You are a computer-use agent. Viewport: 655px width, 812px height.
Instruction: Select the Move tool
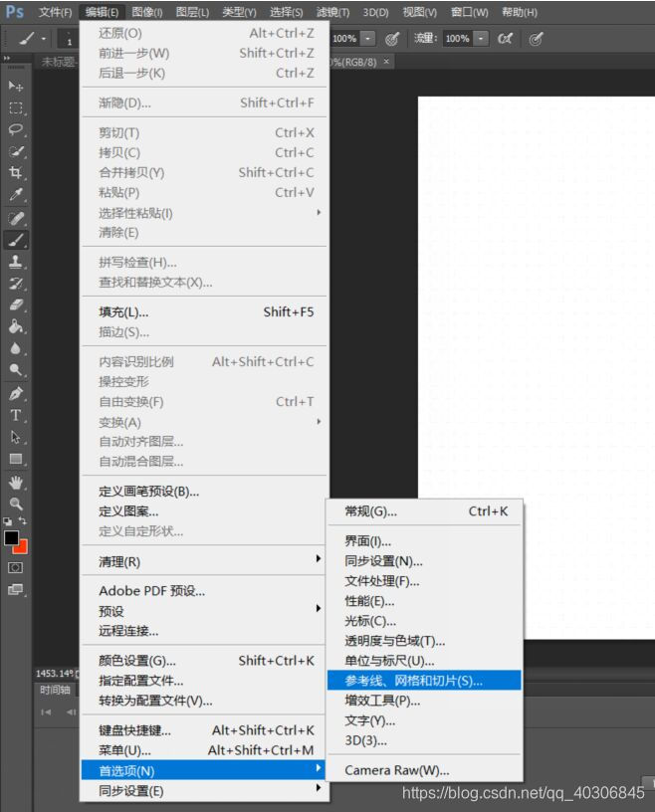(16, 86)
